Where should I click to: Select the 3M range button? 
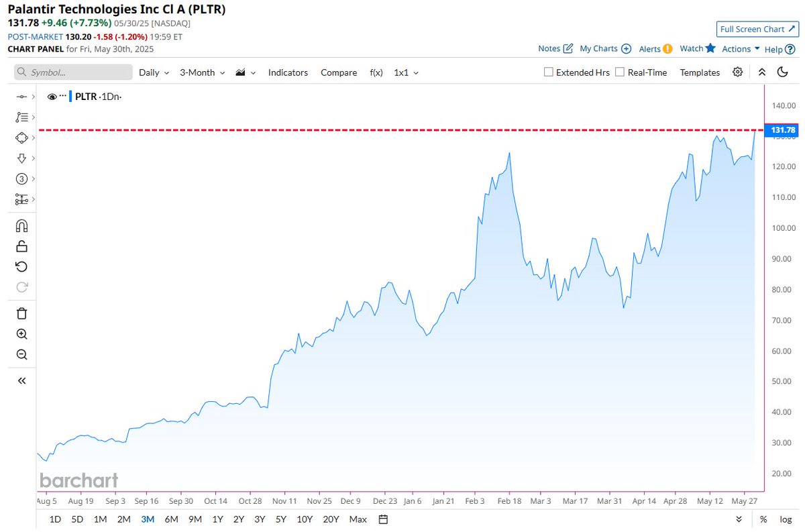pyautogui.click(x=148, y=519)
